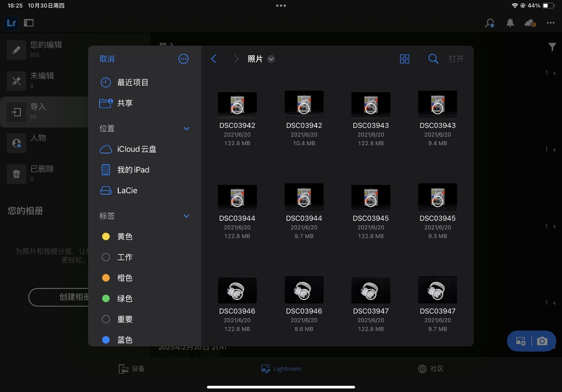
Task: Select DSC03942 122.8 MB thumbnail
Action: coord(237,104)
